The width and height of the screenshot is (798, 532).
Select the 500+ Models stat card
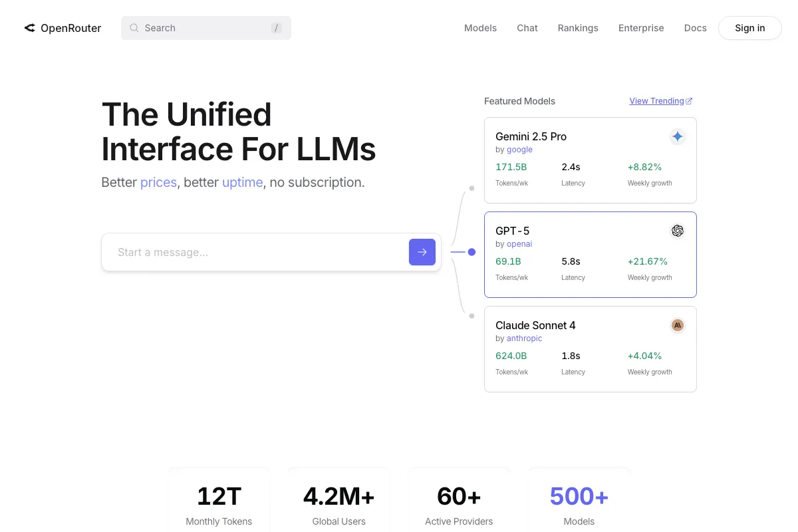click(x=579, y=502)
